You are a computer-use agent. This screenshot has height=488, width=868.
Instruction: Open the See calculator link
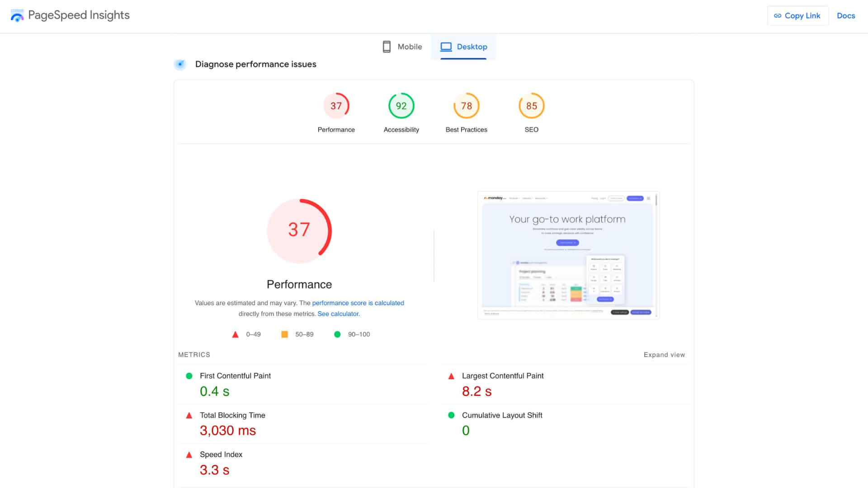(338, 314)
